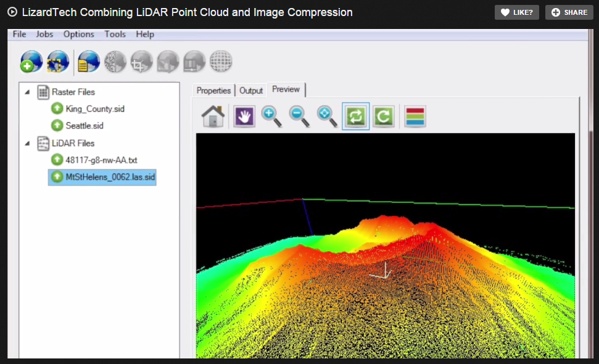Deselect the MtStHelens_0062.las.sid entry
599x364 pixels.
point(105,177)
